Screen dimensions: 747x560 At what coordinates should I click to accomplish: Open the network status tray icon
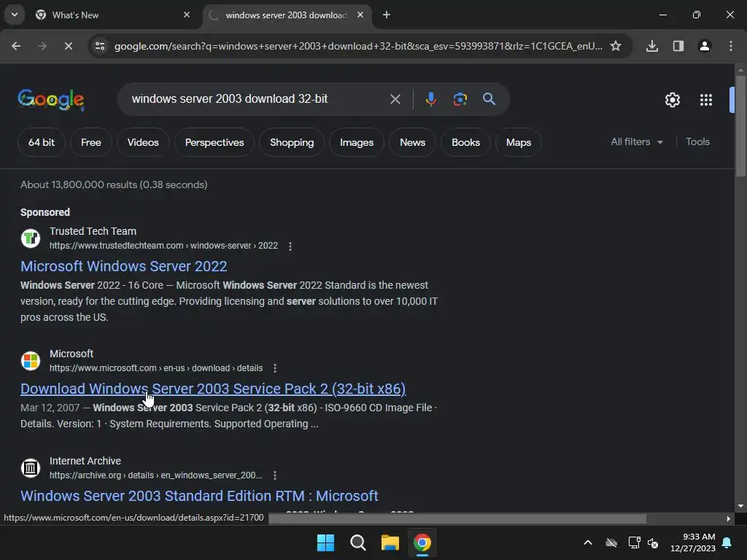634,542
